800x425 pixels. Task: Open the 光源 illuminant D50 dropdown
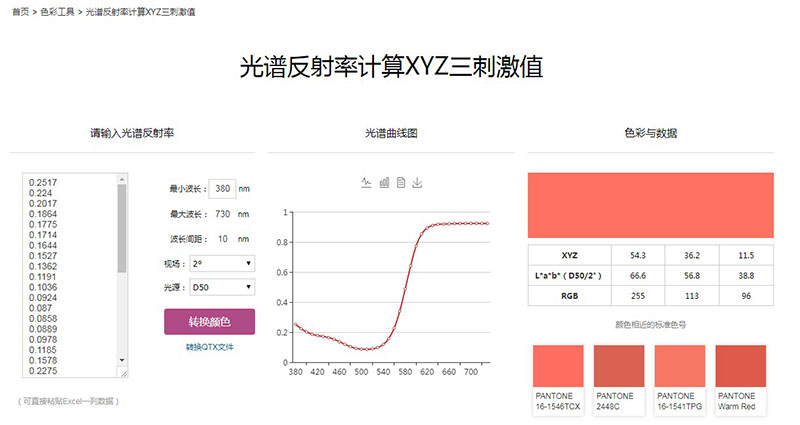[x=222, y=288]
